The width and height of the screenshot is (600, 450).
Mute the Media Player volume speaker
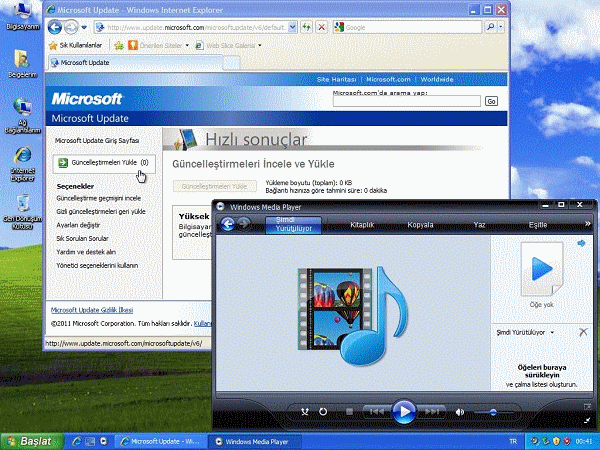(x=460, y=412)
